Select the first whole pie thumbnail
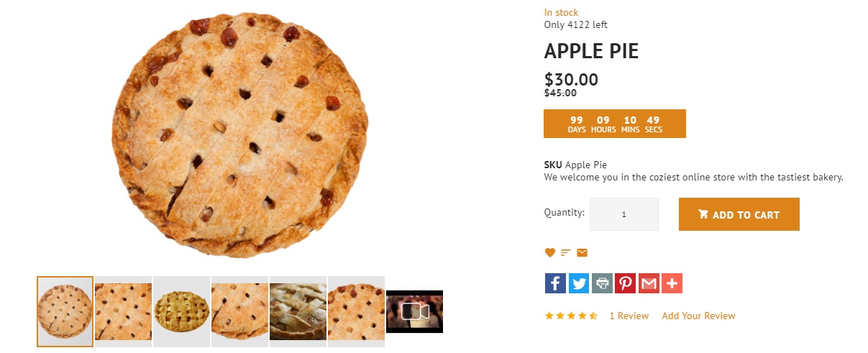 65,311
